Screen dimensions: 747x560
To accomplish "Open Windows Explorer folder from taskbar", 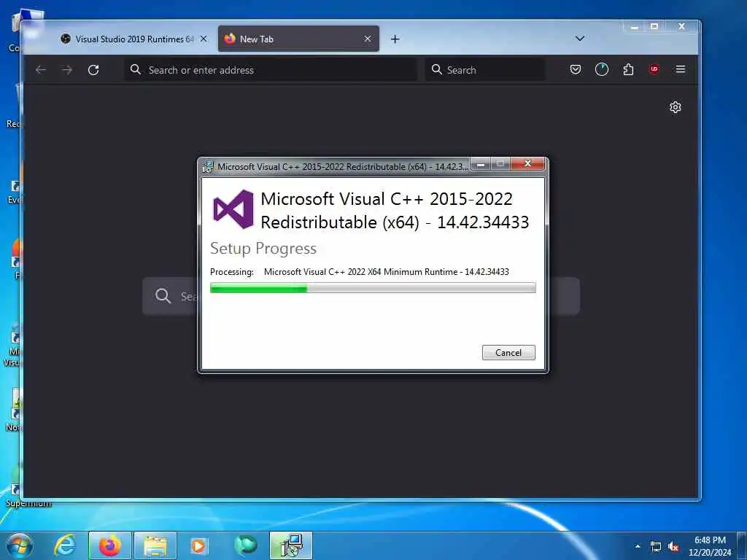I will (155, 545).
